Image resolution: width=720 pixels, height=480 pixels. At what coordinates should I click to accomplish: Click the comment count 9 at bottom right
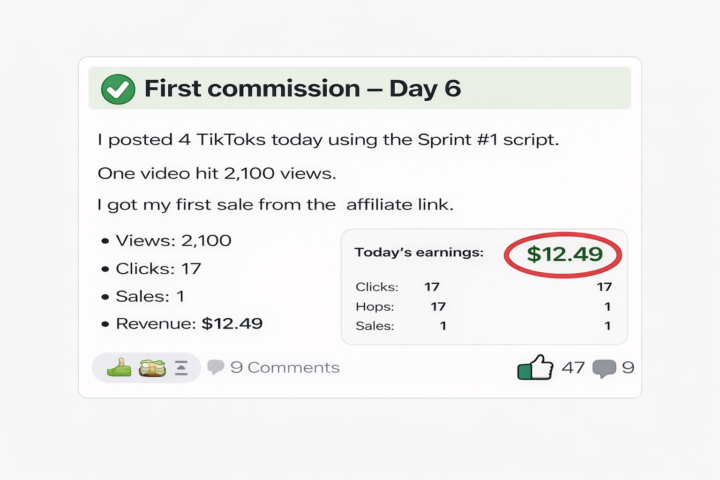[628, 367]
